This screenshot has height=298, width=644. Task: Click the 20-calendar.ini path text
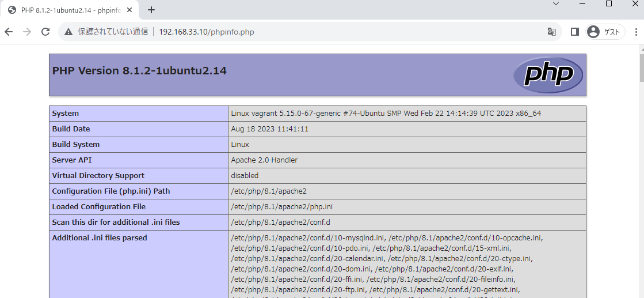(308, 259)
